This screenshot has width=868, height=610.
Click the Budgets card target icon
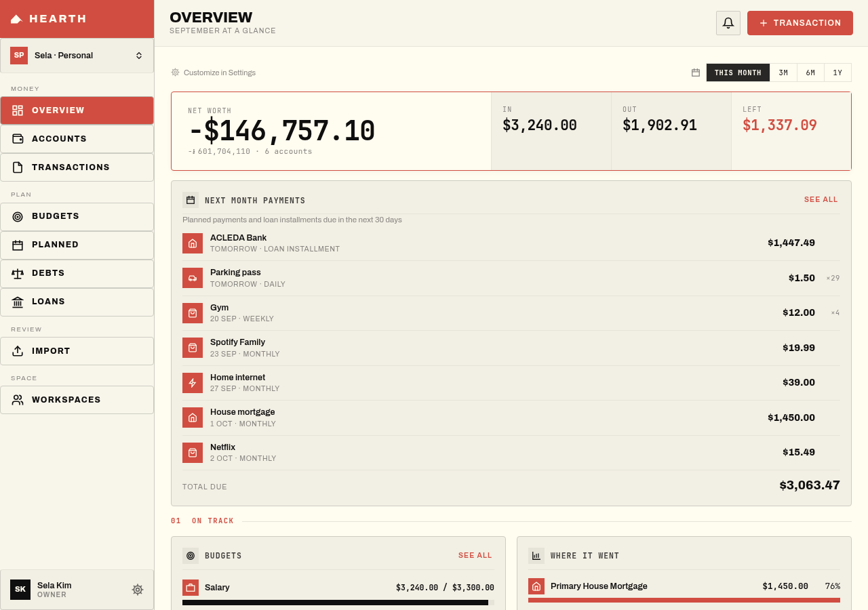[x=191, y=556]
